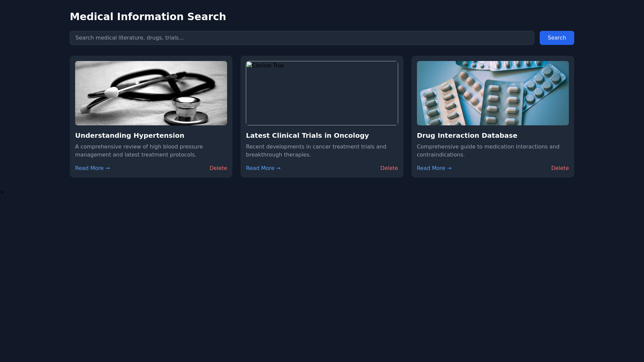
Task: Open Read More for Understanding Hypertension
Action: [90, 168]
